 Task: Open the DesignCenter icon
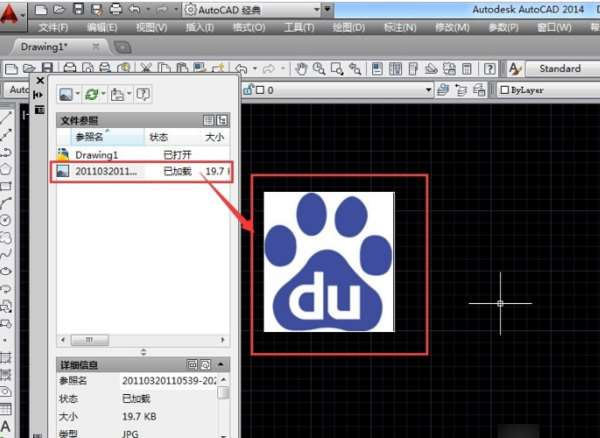tap(395, 69)
